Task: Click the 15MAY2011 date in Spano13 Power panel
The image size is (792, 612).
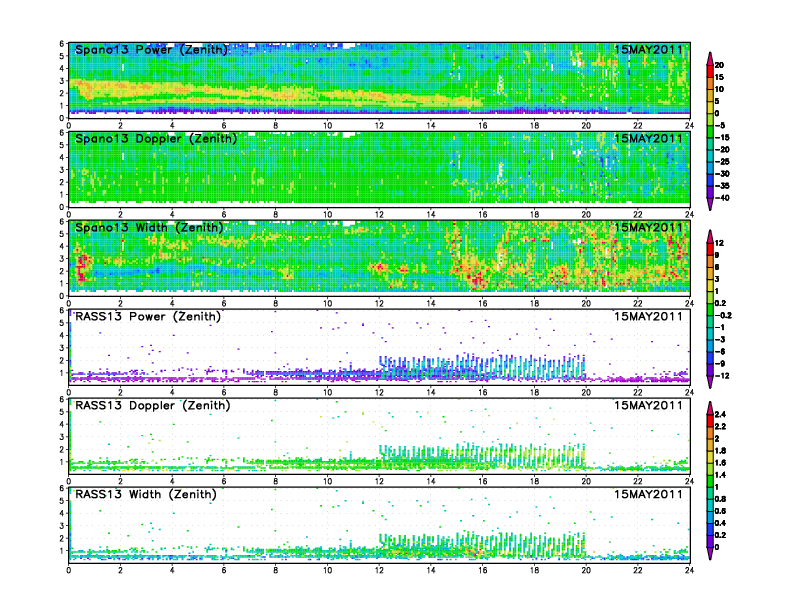Action: [648, 49]
